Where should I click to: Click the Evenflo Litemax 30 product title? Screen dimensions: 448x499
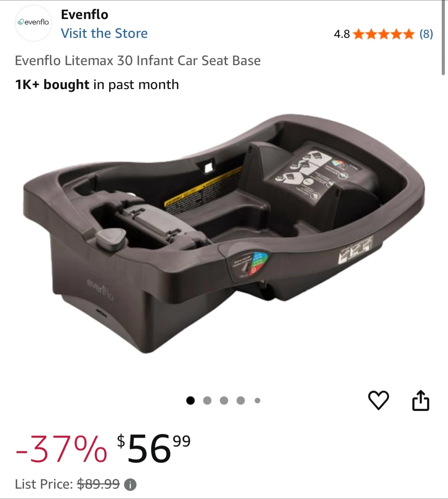click(x=138, y=61)
